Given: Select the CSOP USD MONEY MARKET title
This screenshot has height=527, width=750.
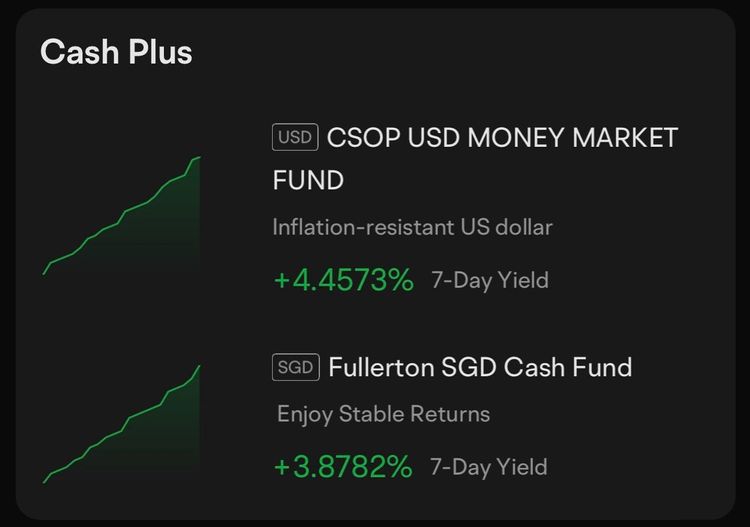Looking at the screenshot, I should [x=502, y=138].
